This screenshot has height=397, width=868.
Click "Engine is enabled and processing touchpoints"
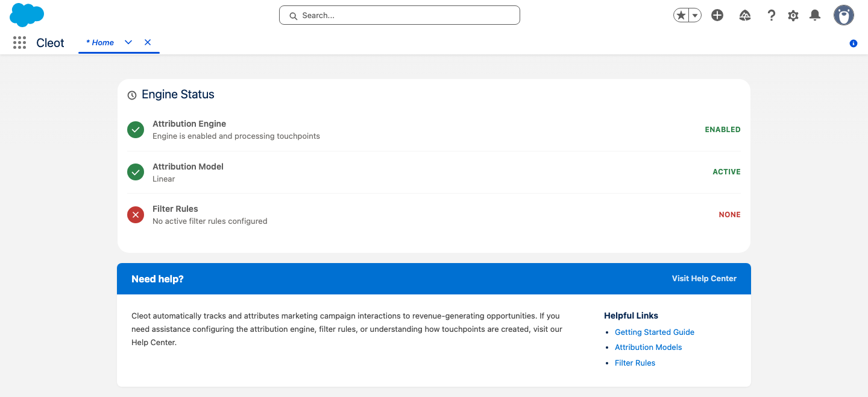(x=236, y=136)
